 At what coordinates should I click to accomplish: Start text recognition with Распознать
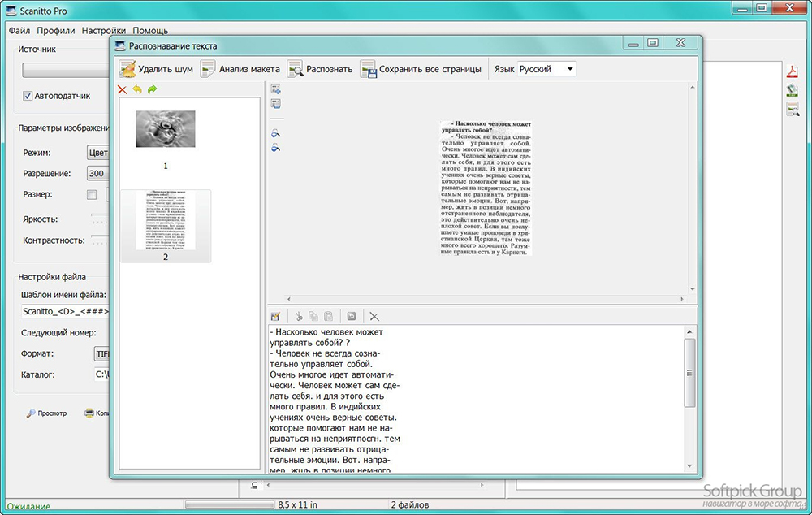(x=320, y=69)
